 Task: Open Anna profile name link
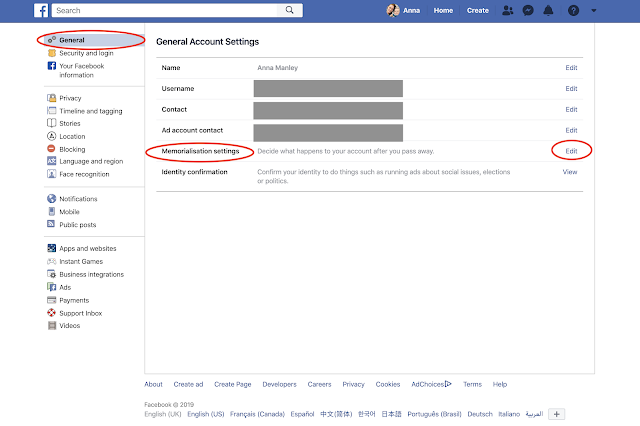coord(411,10)
